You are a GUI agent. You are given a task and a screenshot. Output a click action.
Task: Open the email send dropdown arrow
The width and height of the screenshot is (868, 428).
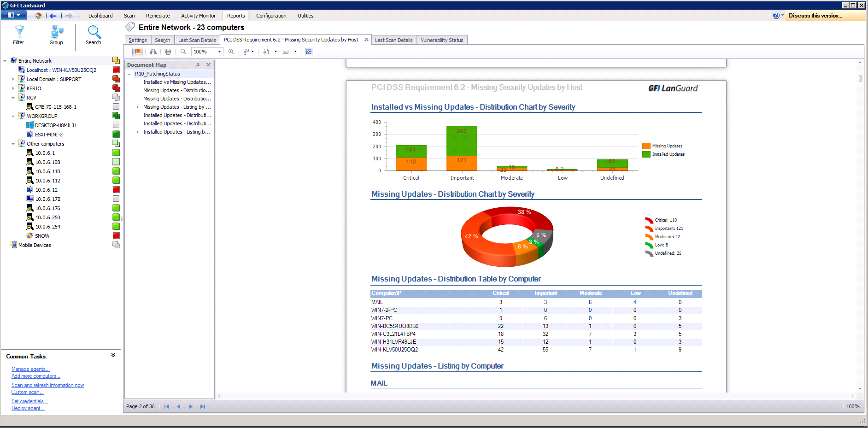tap(295, 52)
